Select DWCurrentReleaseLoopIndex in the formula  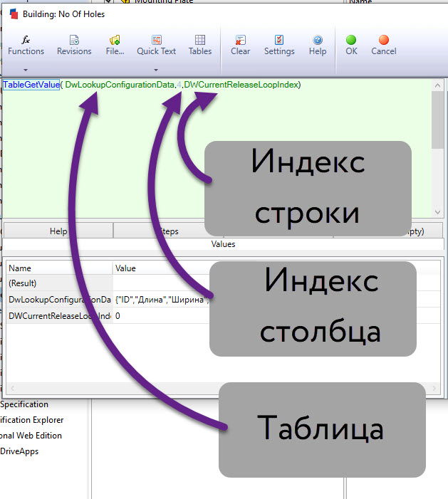click(241, 85)
